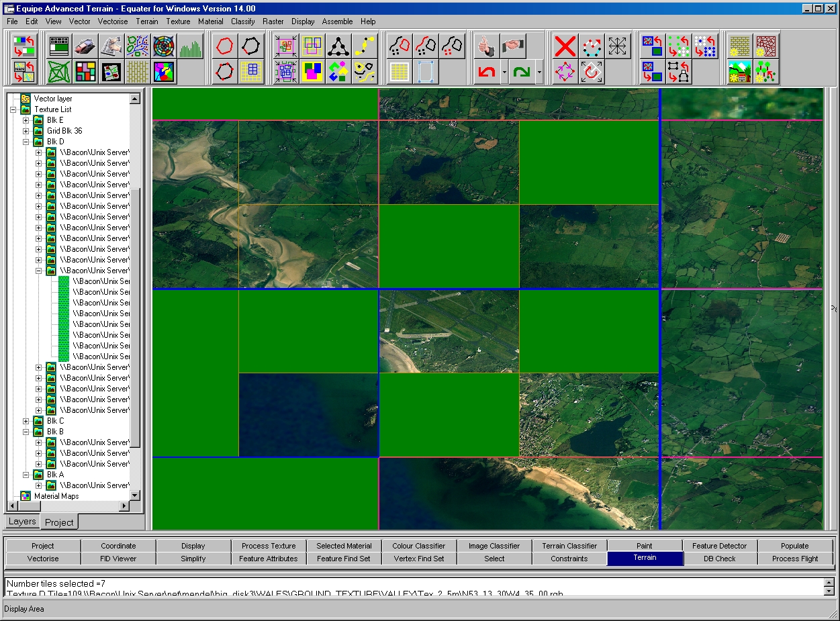Click the Process Flight button
840x621 pixels.
[x=795, y=559]
